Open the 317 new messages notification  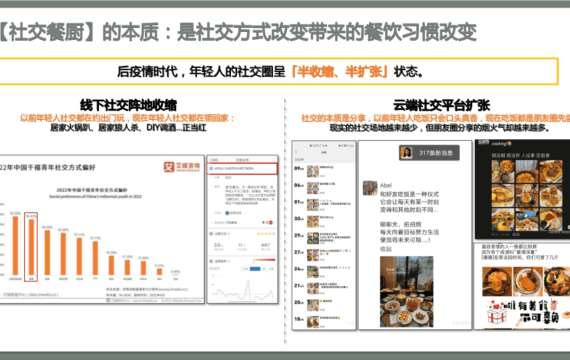click(x=429, y=153)
